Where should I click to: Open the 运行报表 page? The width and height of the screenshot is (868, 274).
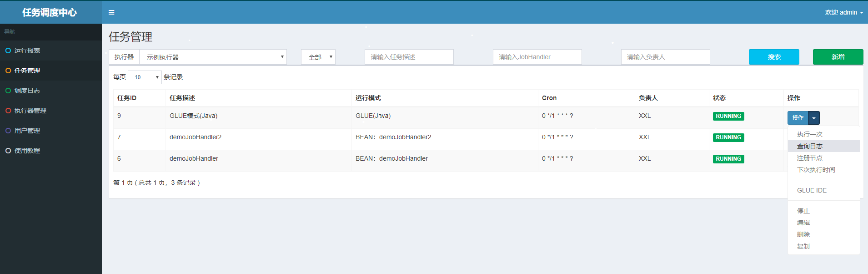coord(51,51)
